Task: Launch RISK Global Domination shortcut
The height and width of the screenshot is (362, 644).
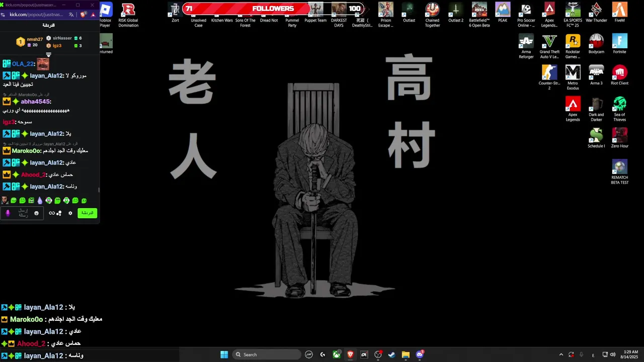Action: (128, 15)
